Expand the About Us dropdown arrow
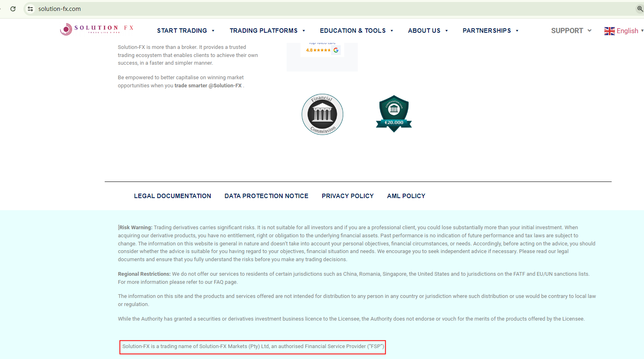 click(446, 31)
